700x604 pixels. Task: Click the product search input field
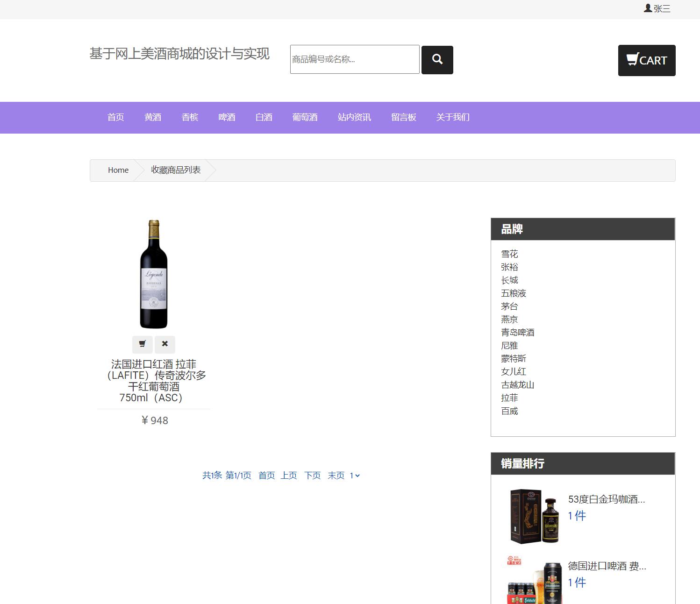[x=354, y=59]
